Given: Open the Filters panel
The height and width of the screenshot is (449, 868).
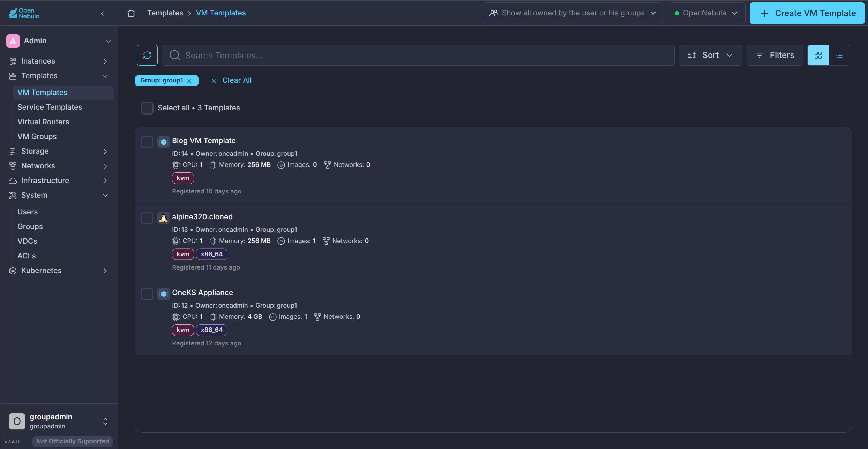Looking at the screenshot, I should click(775, 55).
